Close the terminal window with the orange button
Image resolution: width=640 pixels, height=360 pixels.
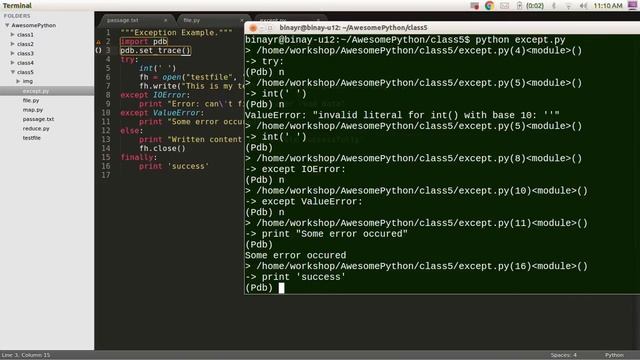[x=253, y=28]
